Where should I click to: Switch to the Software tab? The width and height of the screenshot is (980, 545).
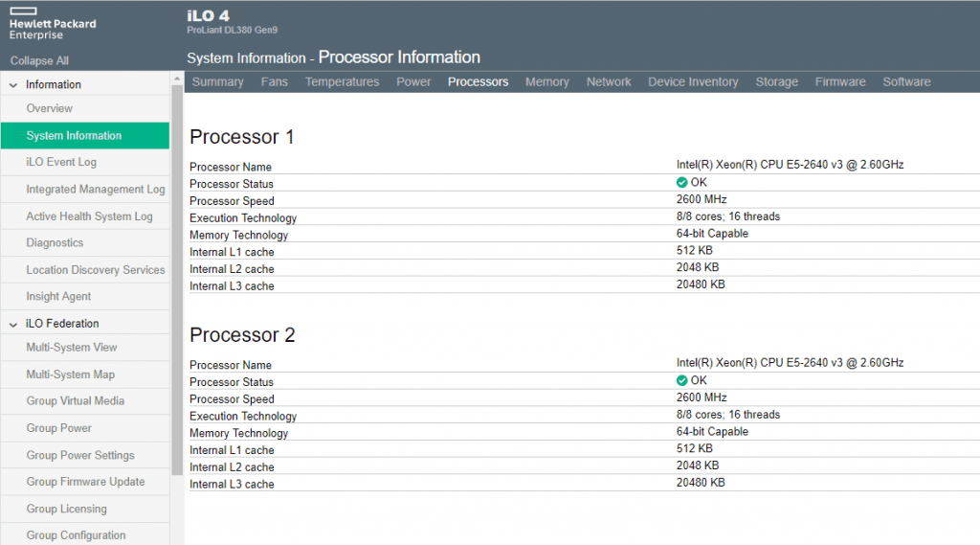click(x=906, y=82)
